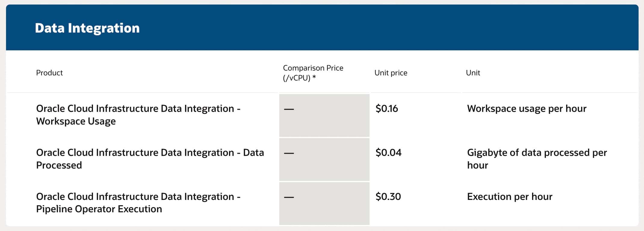Select the Unit column header
Screen dimensions: 644x231
[473, 73]
